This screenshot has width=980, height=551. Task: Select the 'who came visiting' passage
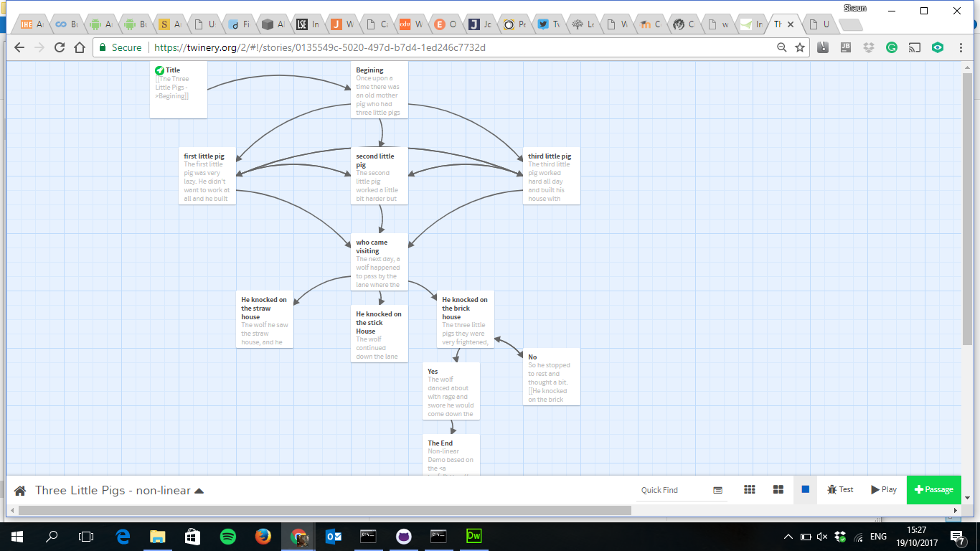379,261
